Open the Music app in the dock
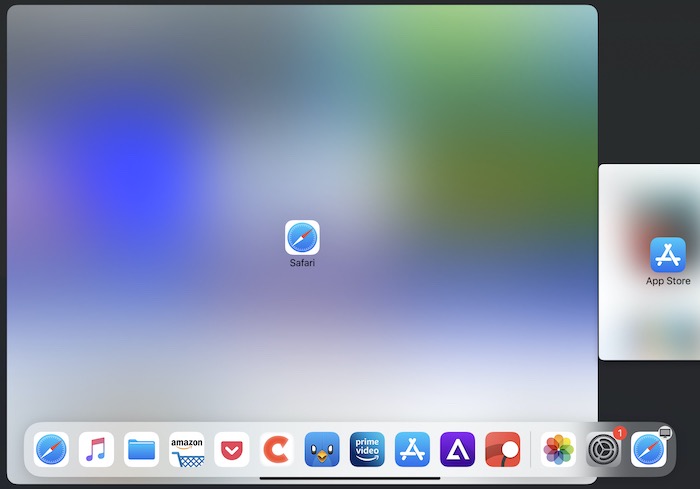The height and width of the screenshot is (489, 700). (x=96, y=449)
